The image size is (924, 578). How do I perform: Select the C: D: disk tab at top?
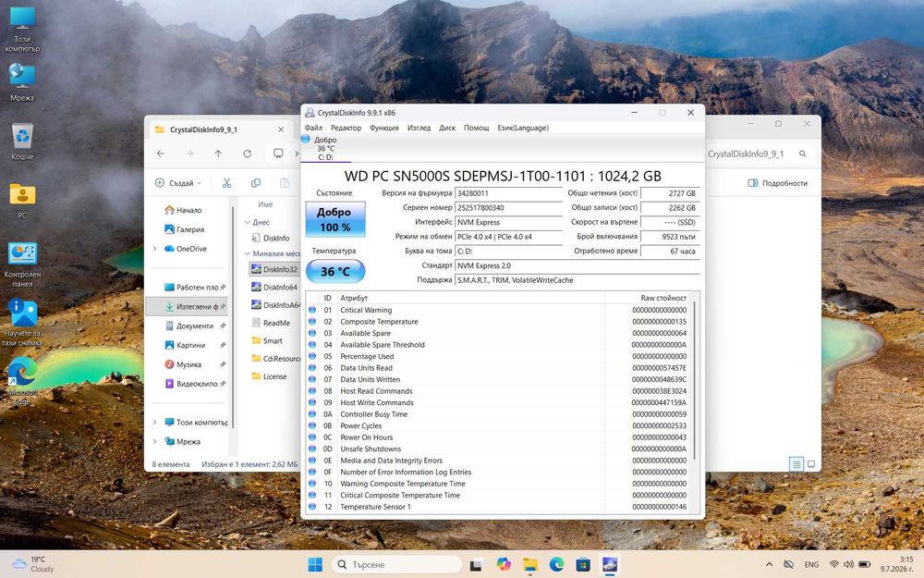(325, 149)
